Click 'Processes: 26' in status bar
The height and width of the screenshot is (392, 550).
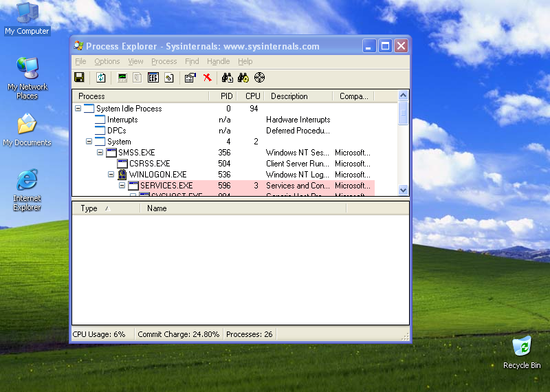(249, 334)
